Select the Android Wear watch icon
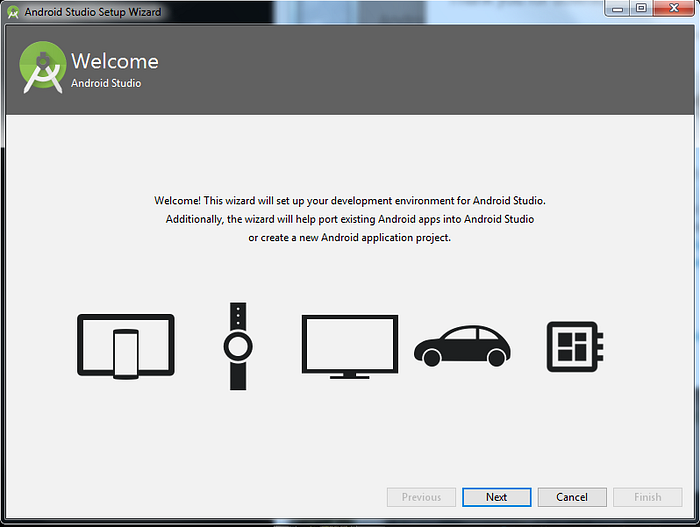This screenshot has width=700, height=527. coord(238,346)
